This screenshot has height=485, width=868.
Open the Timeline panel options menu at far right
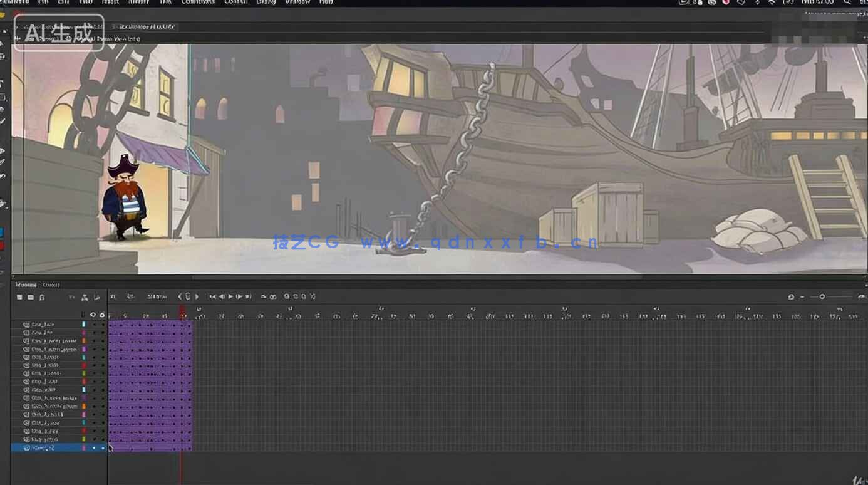pos(862,296)
